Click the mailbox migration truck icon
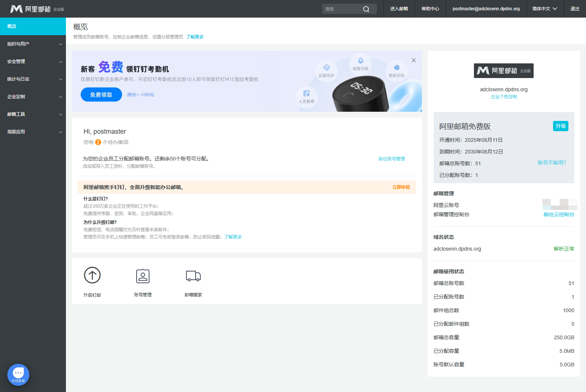Viewport: 586px width, 392px height. click(193, 276)
